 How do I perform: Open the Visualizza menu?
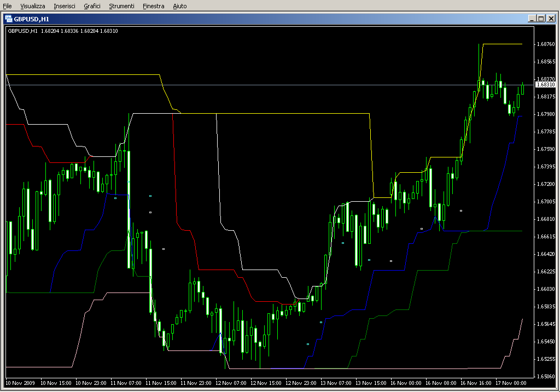(x=32, y=6)
